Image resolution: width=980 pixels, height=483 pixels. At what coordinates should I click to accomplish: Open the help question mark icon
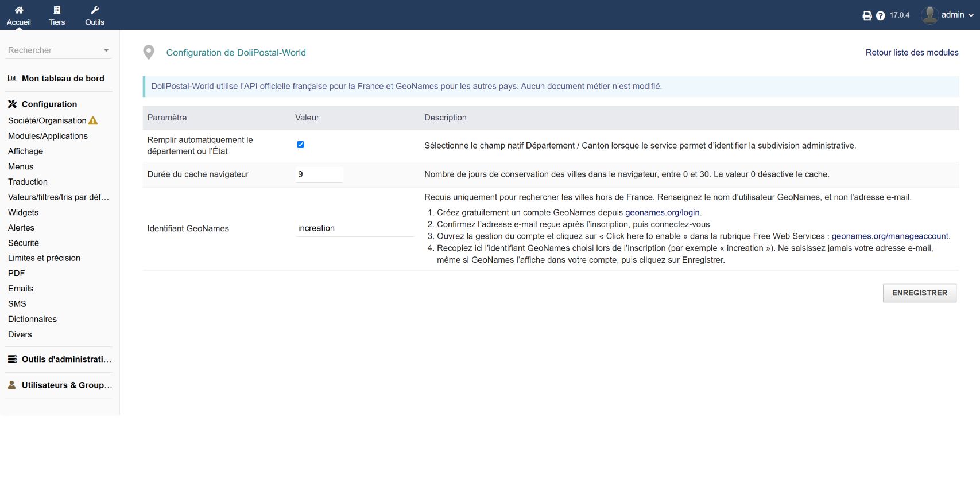(881, 15)
